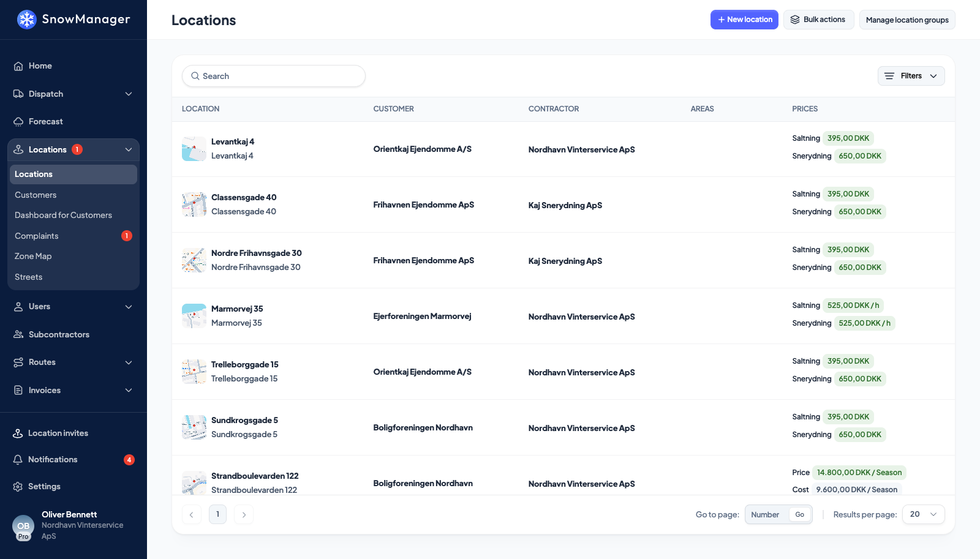Expand the Dispatch menu chevron

click(x=129, y=94)
